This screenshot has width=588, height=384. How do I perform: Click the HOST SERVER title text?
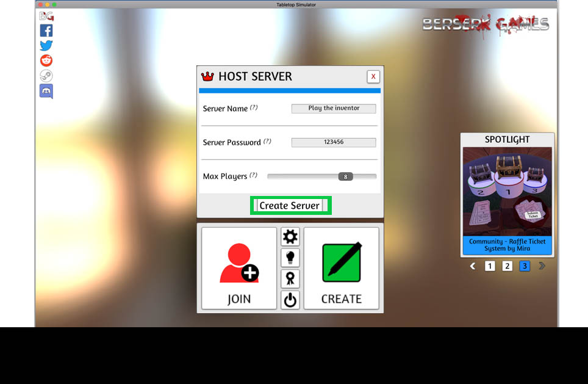point(255,76)
